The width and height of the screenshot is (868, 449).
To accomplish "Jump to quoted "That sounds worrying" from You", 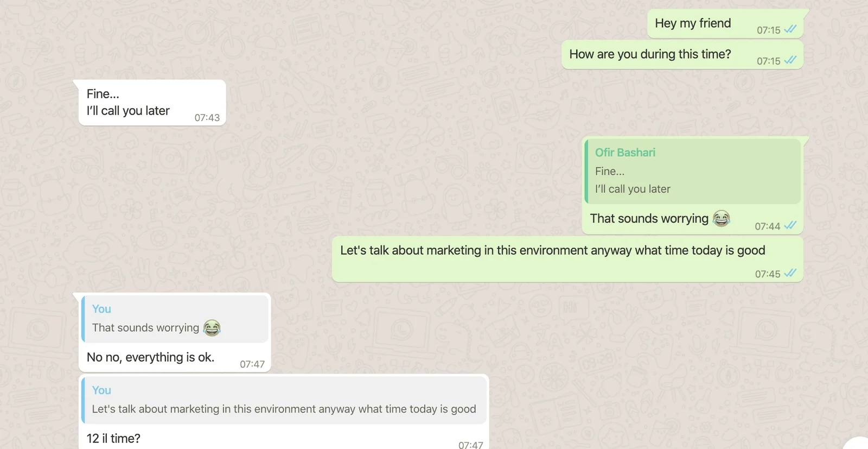I will click(175, 319).
